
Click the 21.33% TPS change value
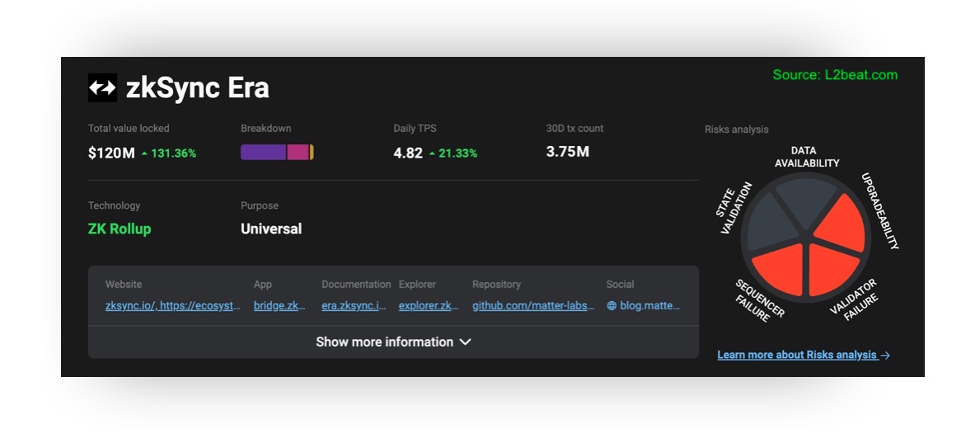[458, 153]
